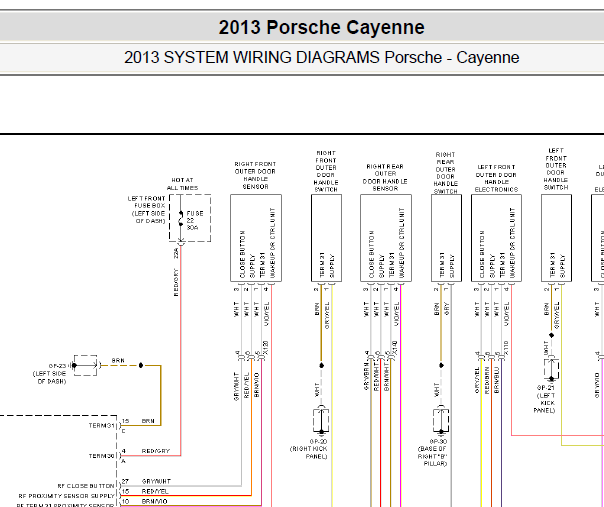Click the vertical "RED/BRN" wire label
604x507 pixels.
tap(487, 381)
